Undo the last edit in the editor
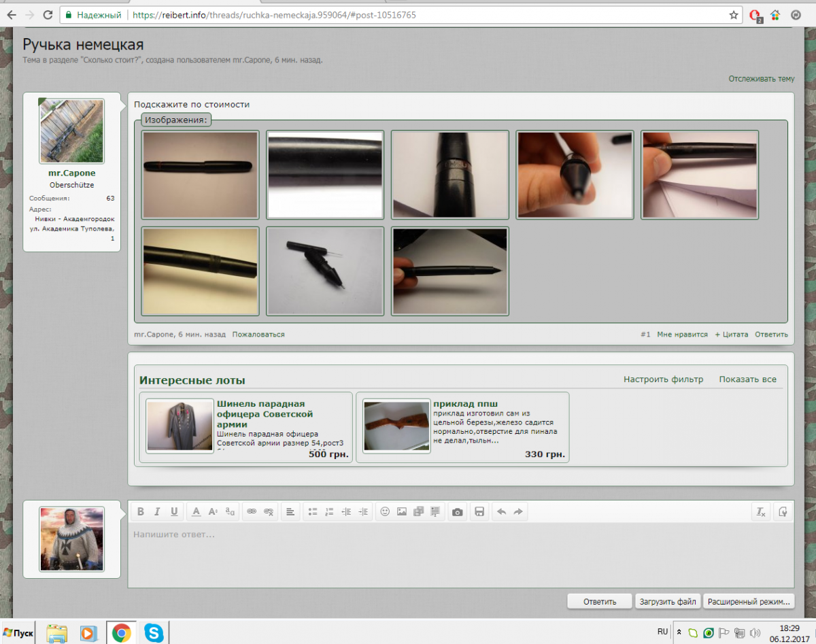The width and height of the screenshot is (816, 644). (x=502, y=511)
